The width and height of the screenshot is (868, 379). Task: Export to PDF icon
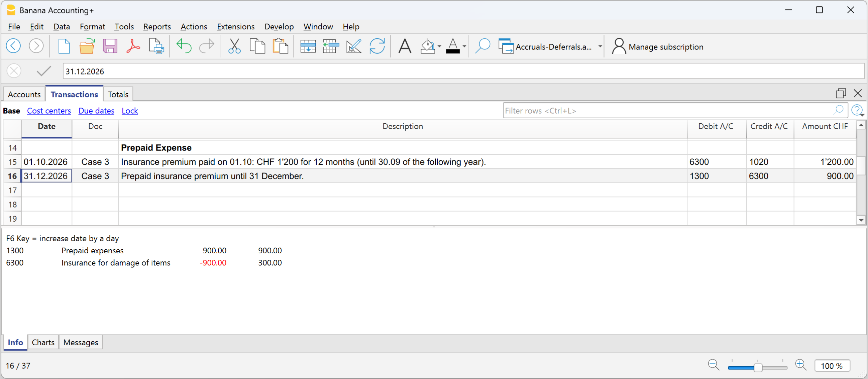(x=133, y=46)
